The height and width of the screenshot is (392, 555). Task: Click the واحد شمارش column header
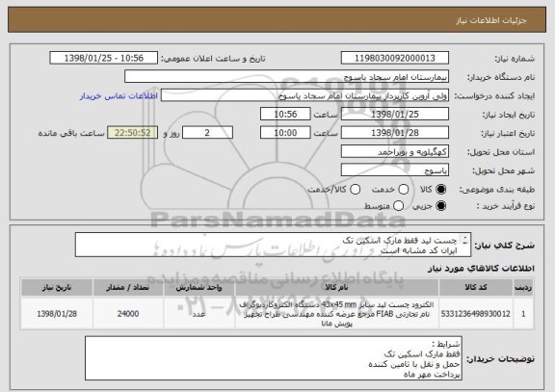coord(198,287)
